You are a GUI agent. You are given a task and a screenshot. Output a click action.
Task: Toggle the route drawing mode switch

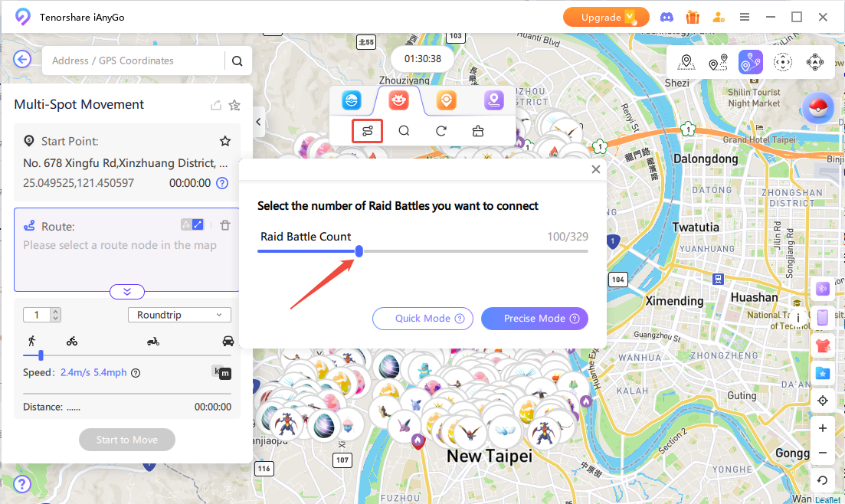[192, 224]
